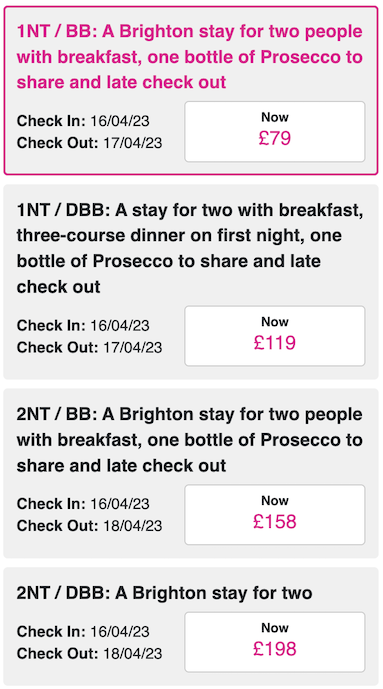
Task: Select the 1NT / DBB option card
Action: [191, 282]
